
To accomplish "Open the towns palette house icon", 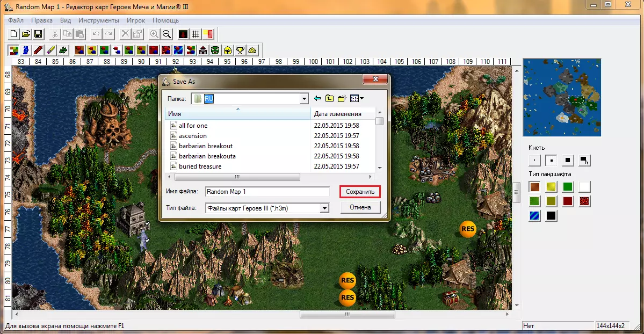I will 203,50.
